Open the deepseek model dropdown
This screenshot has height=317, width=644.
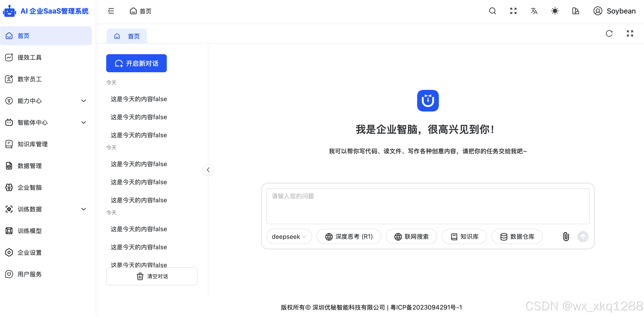(x=289, y=236)
